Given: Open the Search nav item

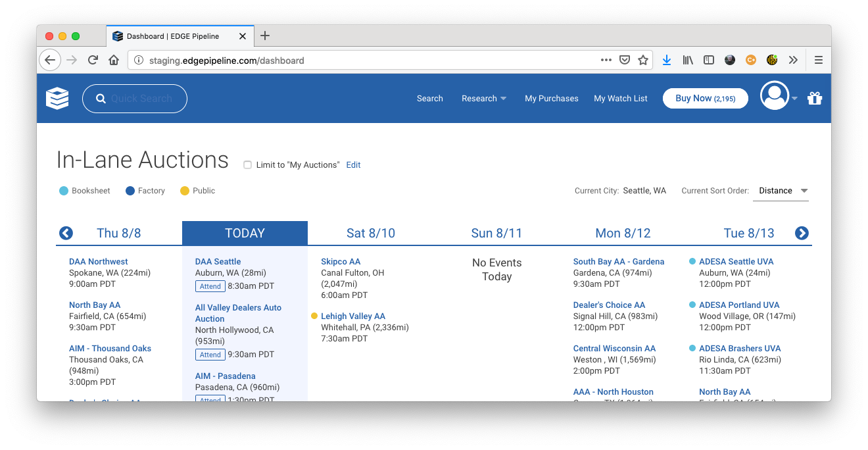Looking at the screenshot, I should click(x=430, y=99).
